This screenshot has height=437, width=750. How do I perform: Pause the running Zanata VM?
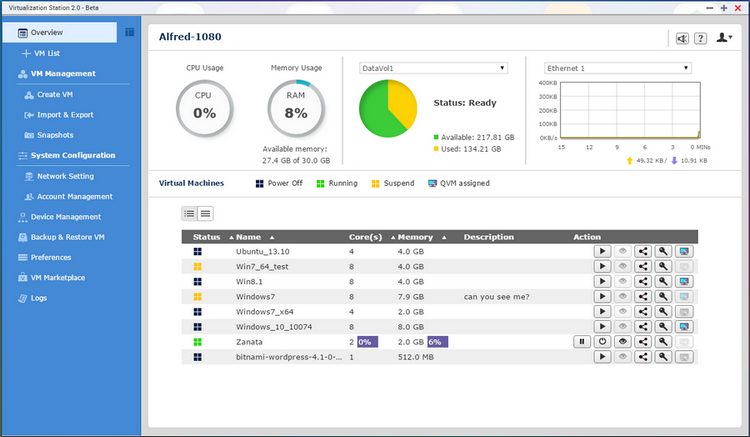(x=582, y=341)
